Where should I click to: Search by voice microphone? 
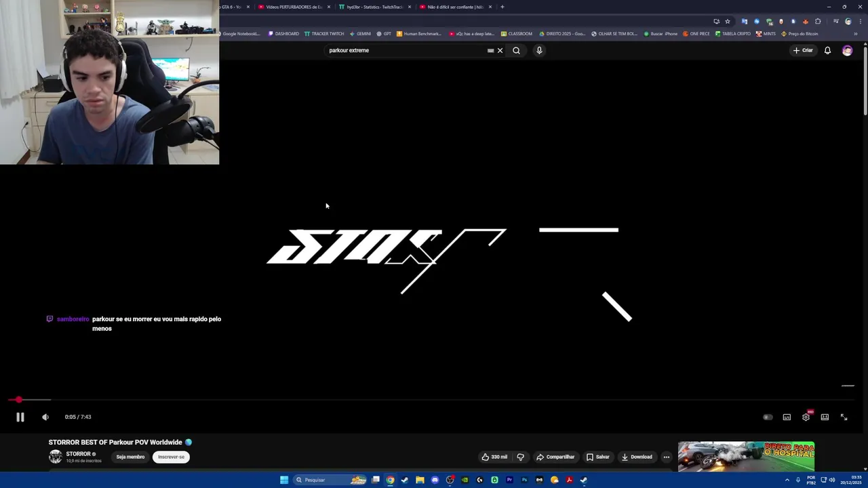point(539,50)
